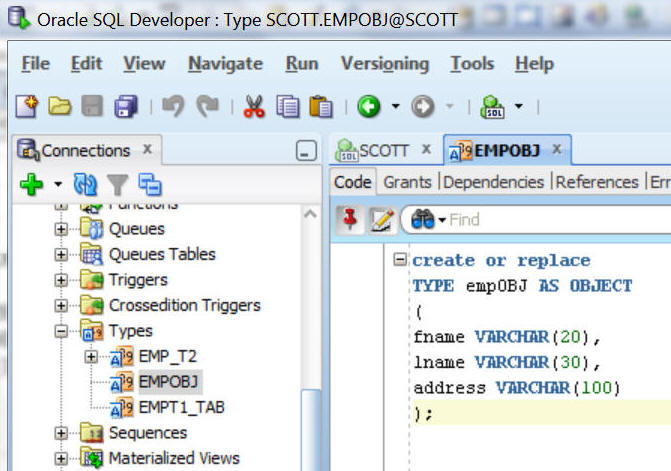
Task: Open the New Connection dropdown arrow
Action: [58, 184]
